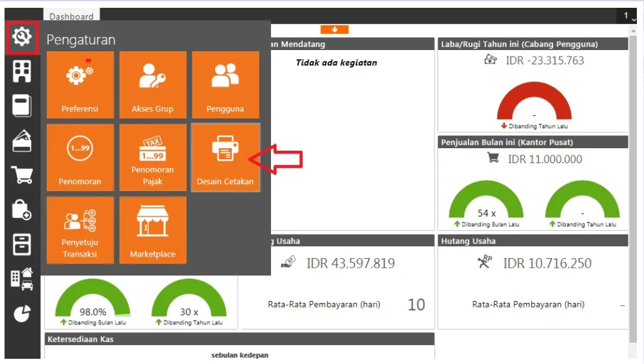Screen dimensions: 644x364
Task: Click Rata-Rata Pembayaran under Hutang Usaha
Action: pyautogui.click(x=528, y=304)
